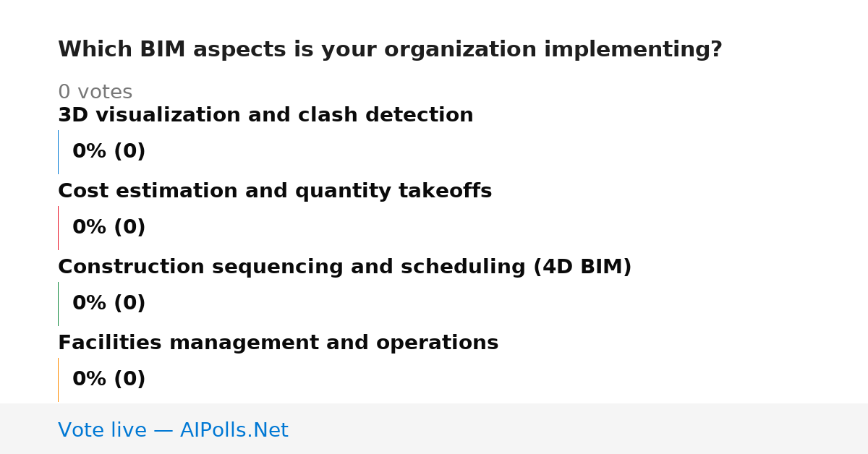Click the (4D BIM) text in the third option
Screen dimensions: 868x454
click(582, 267)
